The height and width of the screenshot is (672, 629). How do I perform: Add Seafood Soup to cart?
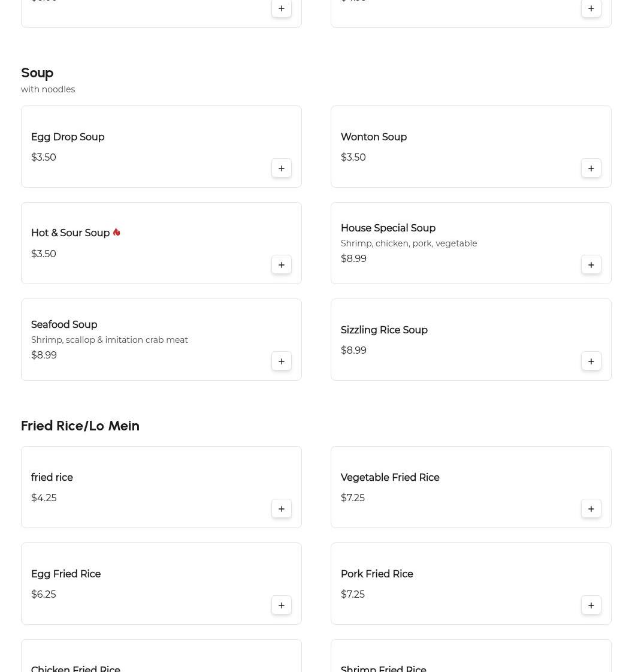click(282, 361)
